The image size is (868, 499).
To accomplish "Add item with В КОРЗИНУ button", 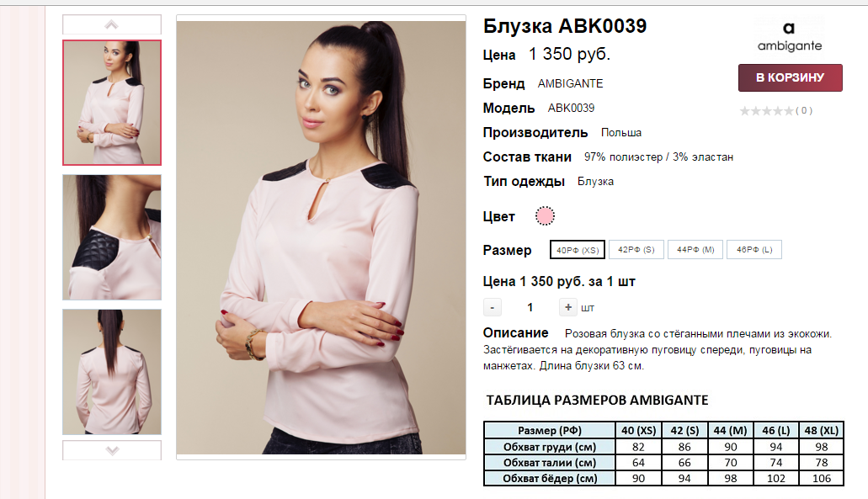I will [x=790, y=77].
